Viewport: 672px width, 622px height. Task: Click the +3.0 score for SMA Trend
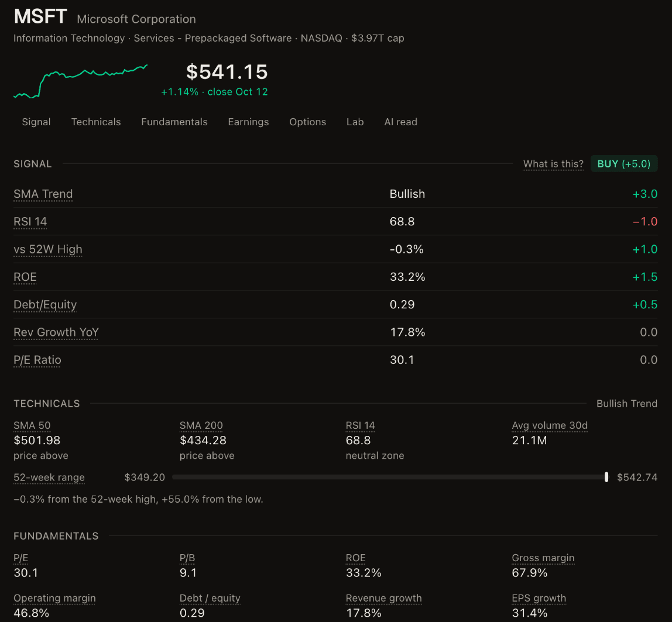pos(645,194)
